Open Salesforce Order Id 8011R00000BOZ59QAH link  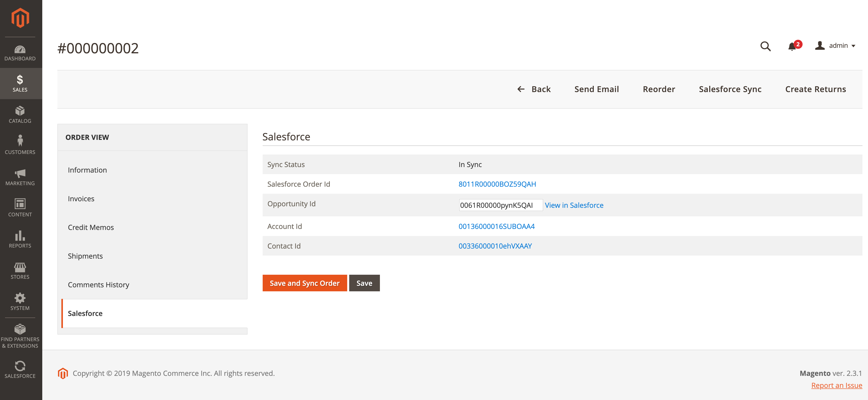497,184
